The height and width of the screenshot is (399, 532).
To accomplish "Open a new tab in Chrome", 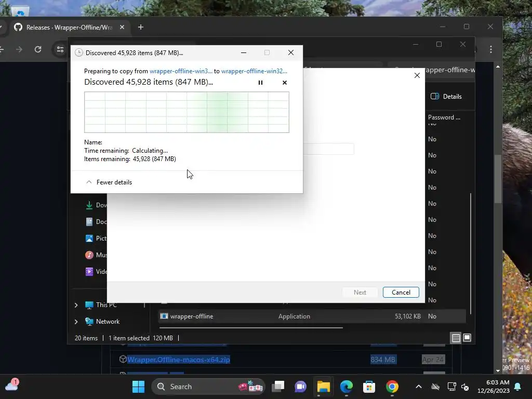I will 140,27.
